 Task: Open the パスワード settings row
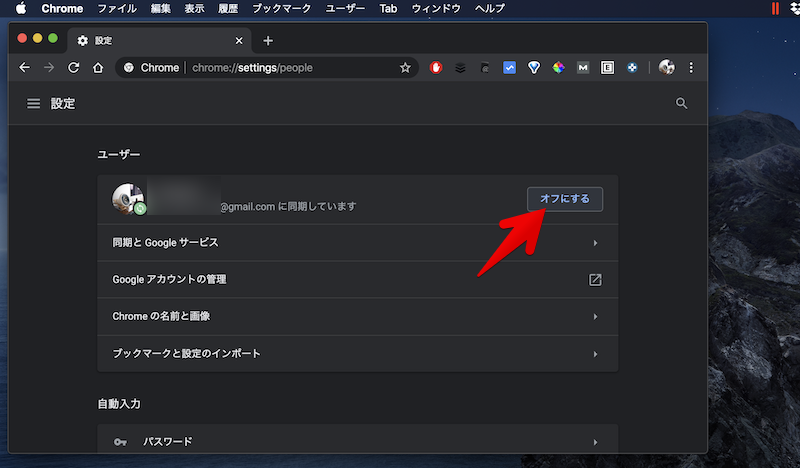[x=357, y=441]
